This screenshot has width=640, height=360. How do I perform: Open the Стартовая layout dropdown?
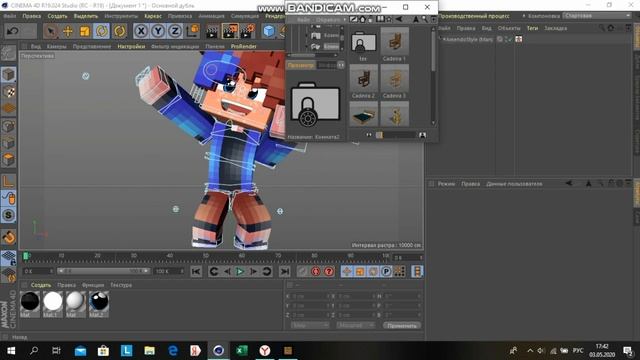pyautogui.click(x=597, y=16)
